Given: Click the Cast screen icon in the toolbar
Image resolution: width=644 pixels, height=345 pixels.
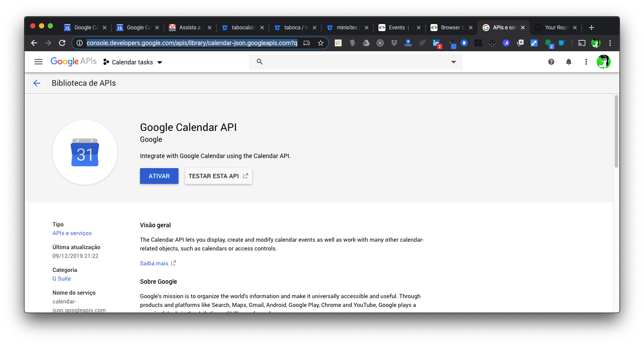Looking at the screenshot, I should (x=581, y=43).
